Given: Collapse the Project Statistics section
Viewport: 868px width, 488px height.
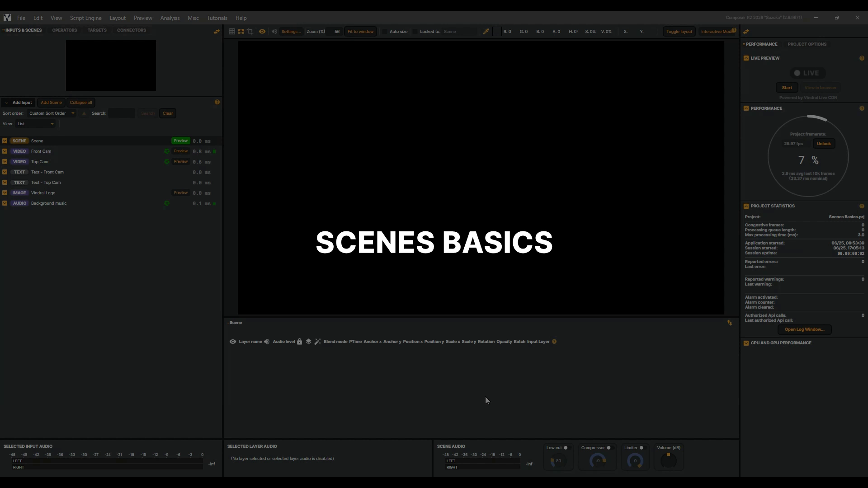Looking at the screenshot, I should coord(746,206).
